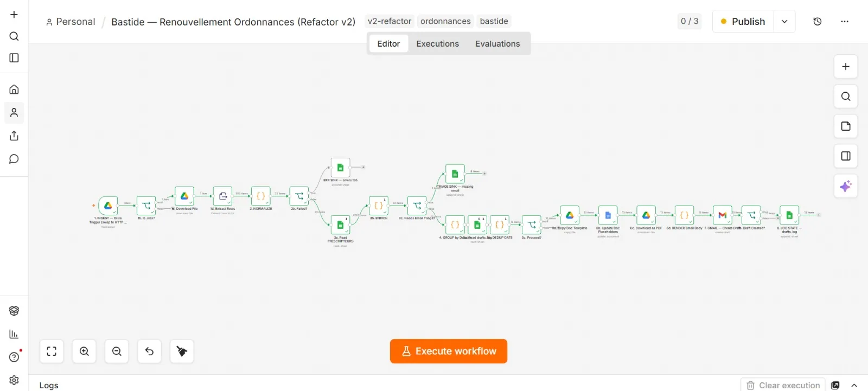
Task: Add a sticky note from right panel
Action: (x=846, y=126)
